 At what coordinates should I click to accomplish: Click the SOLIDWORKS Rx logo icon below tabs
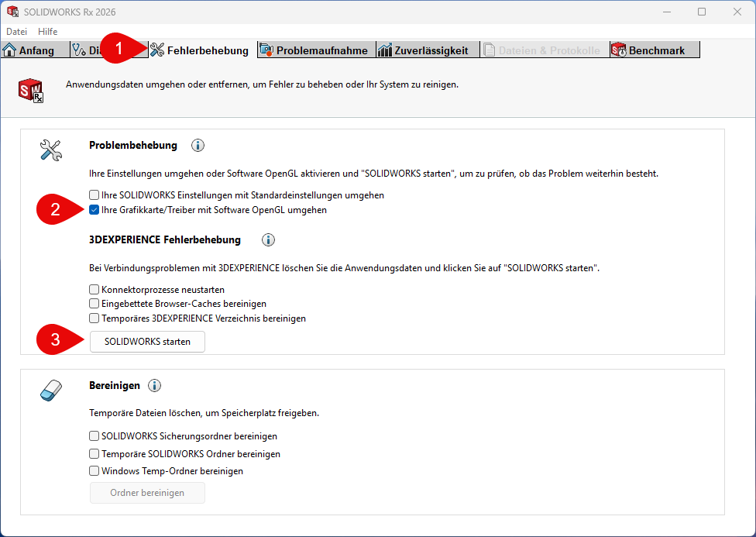coord(31,90)
